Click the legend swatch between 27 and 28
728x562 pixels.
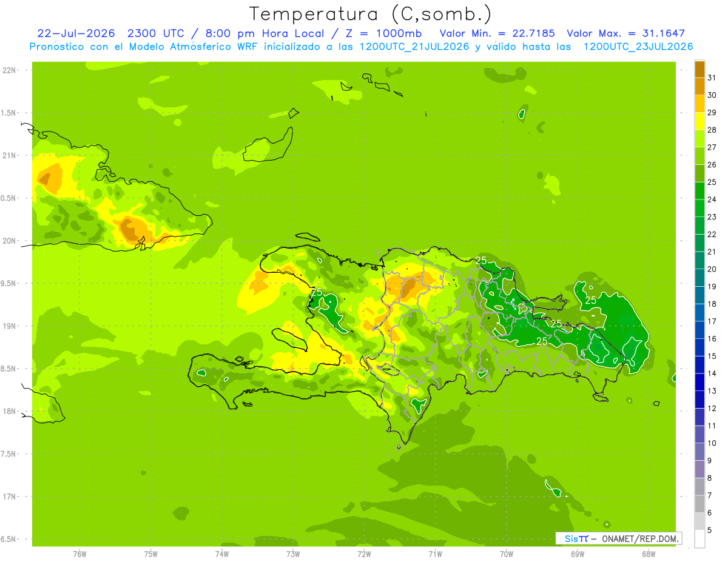pos(699,138)
